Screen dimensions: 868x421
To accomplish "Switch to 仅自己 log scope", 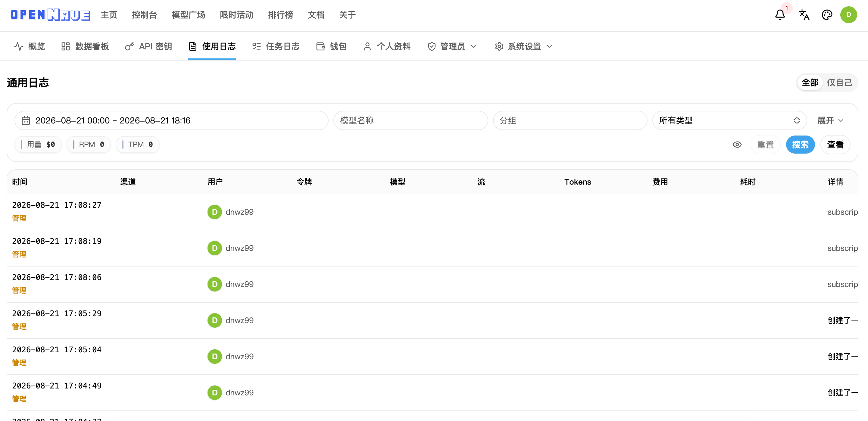I will click(x=839, y=83).
